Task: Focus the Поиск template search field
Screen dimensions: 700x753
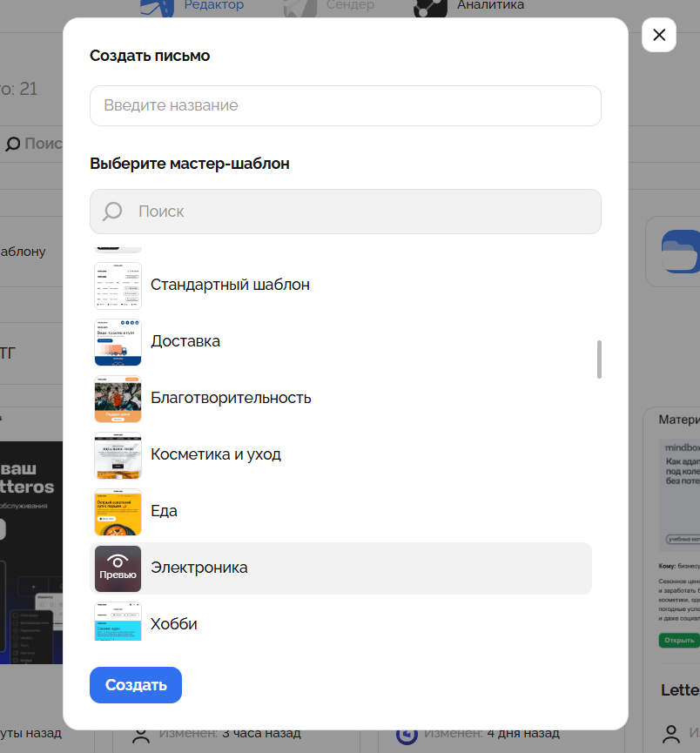Action: click(366, 212)
